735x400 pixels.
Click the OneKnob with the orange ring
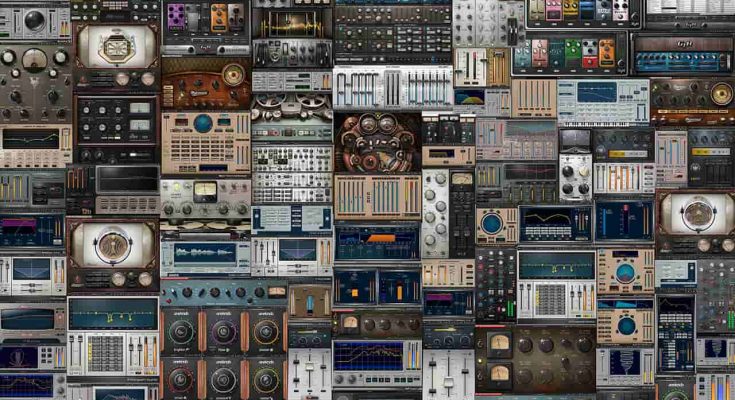266,332
